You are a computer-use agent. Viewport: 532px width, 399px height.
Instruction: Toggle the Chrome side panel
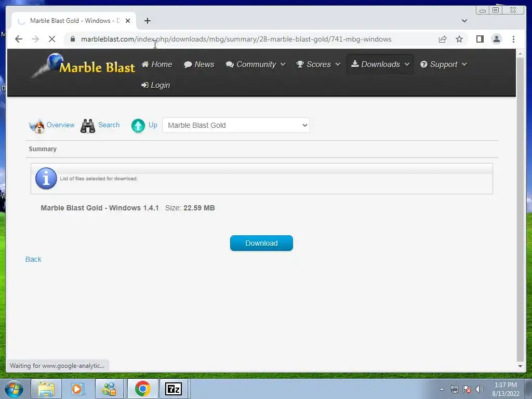(480, 39)
